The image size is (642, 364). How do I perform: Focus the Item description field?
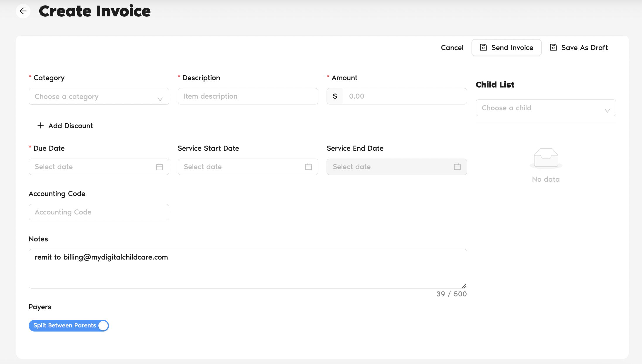pyautogui.click(x=248, y=96)
